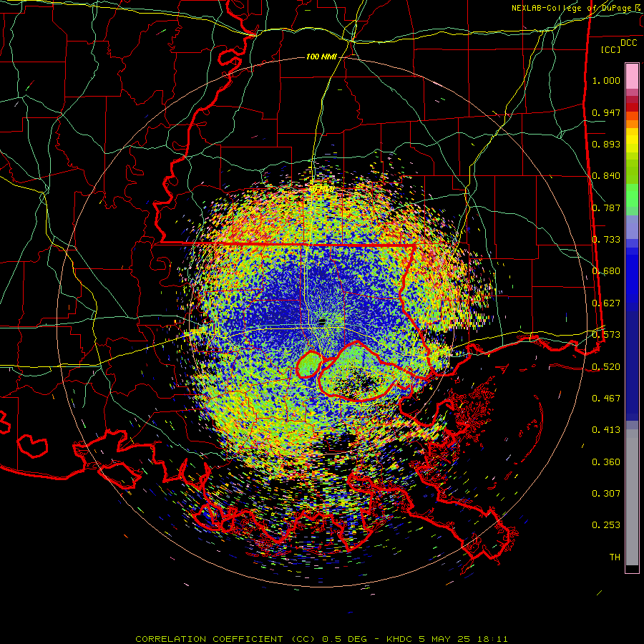Click the 0.627 scale value
This screenshot has width=644, height=644.
(x=606, y=303)
